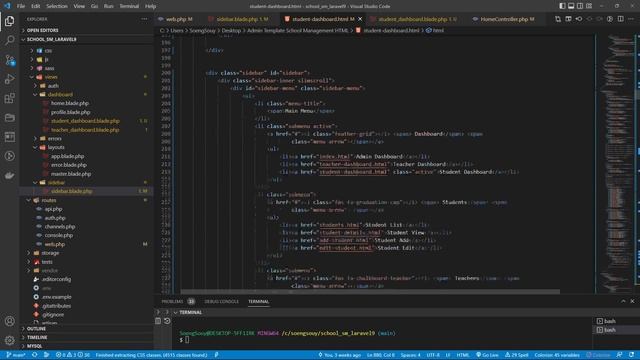Open the Manage gear icon

coord(9,340)
